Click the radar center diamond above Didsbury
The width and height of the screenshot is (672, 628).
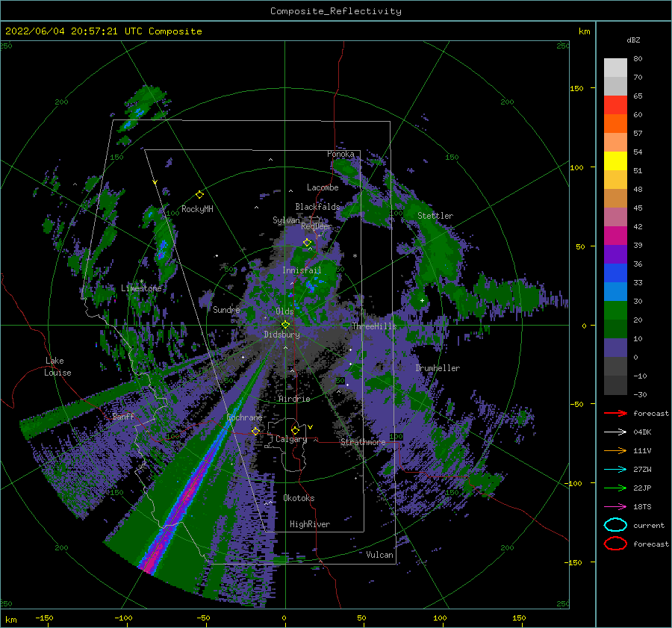(285, 325)
